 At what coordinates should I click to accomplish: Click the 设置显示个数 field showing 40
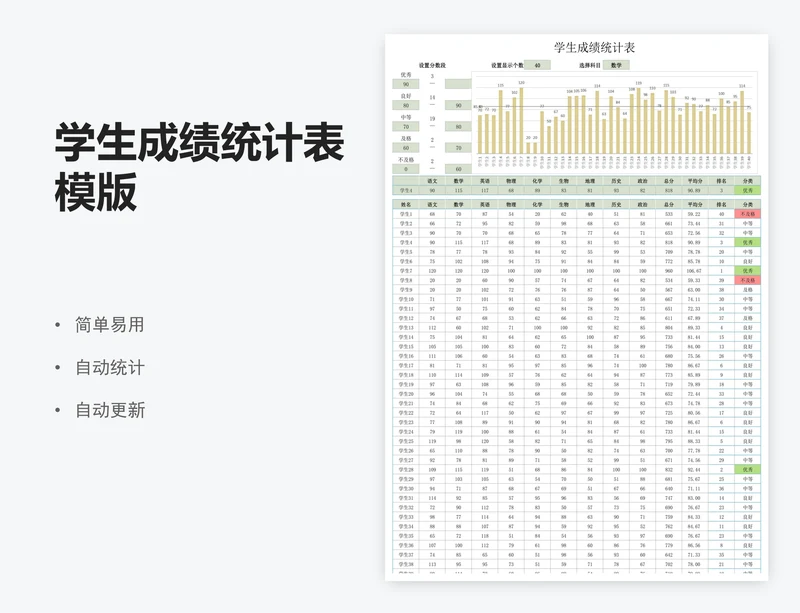tap(537, 65)
